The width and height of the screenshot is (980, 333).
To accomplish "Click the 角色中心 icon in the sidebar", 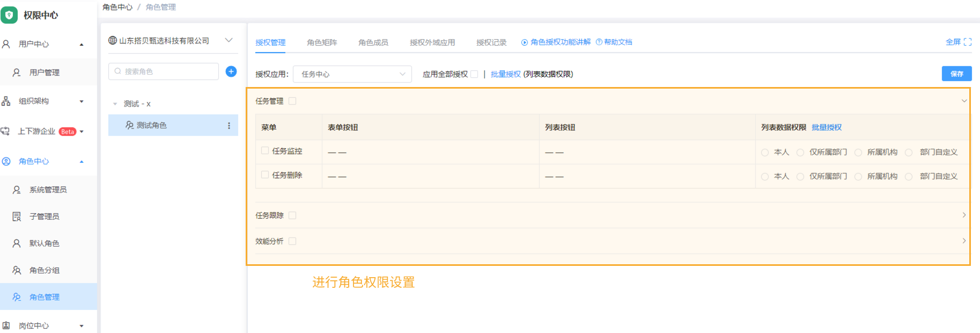I will point(6,161).
